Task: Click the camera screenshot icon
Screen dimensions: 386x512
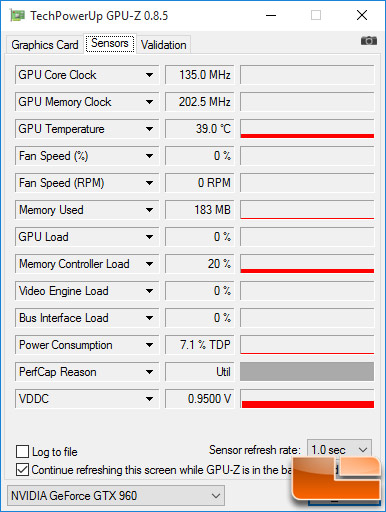Action: (369, 41)
